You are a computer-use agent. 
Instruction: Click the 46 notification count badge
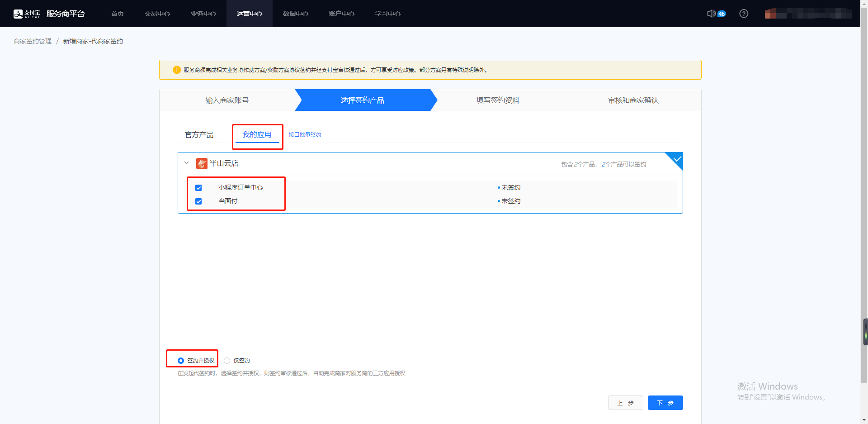point(722,14)
